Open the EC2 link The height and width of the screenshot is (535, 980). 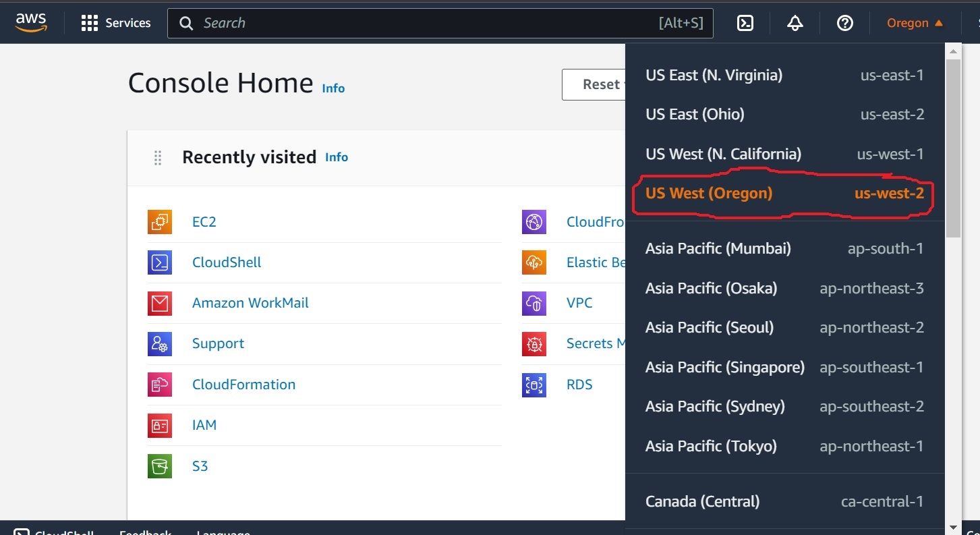(204, 222)
